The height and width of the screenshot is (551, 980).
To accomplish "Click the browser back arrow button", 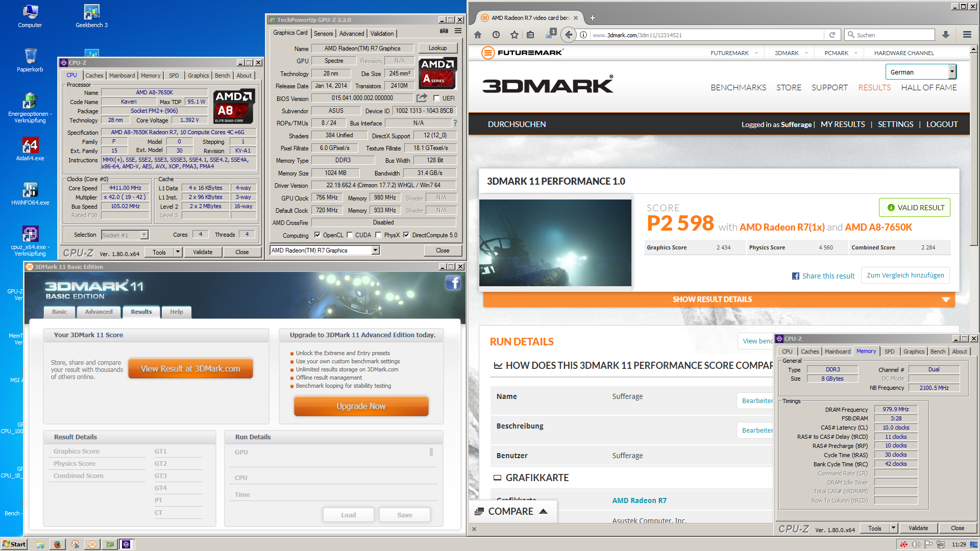I will tap(569, 35).
